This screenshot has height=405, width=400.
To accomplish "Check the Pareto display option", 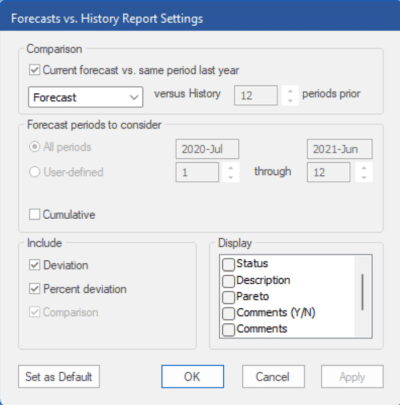I will [x=228, y=297].
